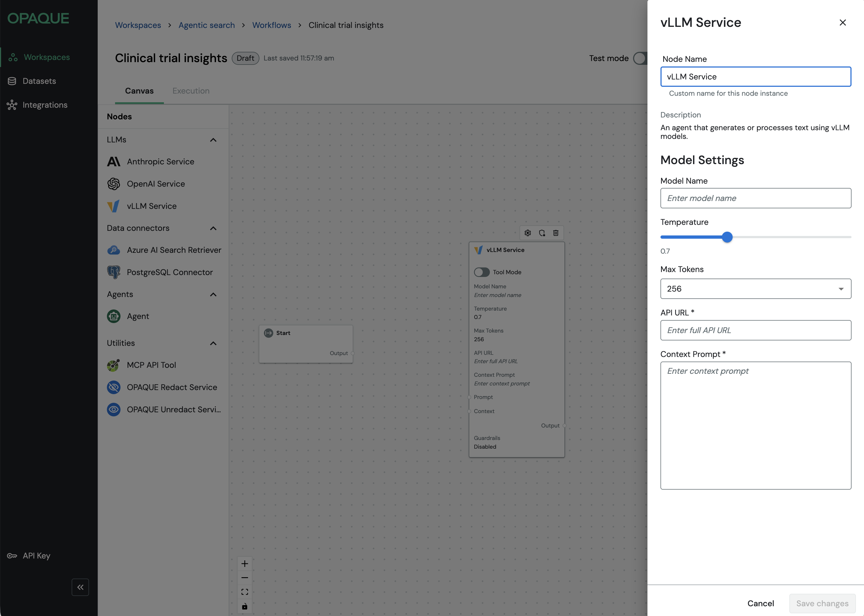Open Datasets in the sidebar
864x616 pixels.
point(39,81)
